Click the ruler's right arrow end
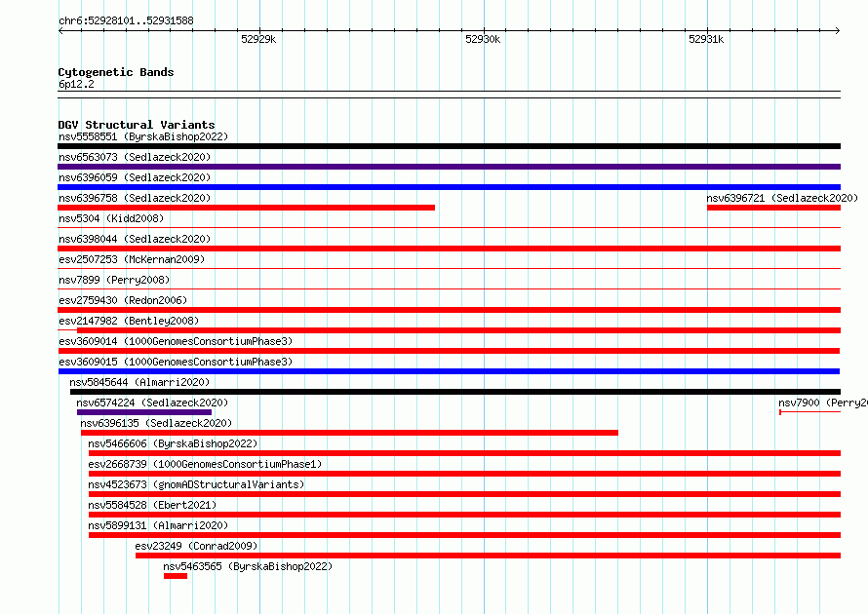The width and height of the screenshot is (868, 614). 838,30
